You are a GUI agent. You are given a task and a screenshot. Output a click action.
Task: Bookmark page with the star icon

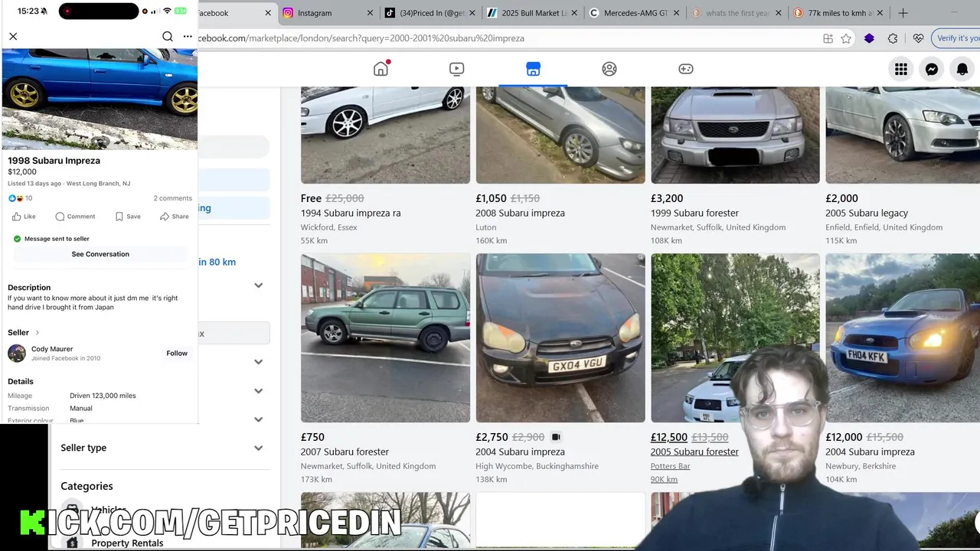click(x=846, y=38)
